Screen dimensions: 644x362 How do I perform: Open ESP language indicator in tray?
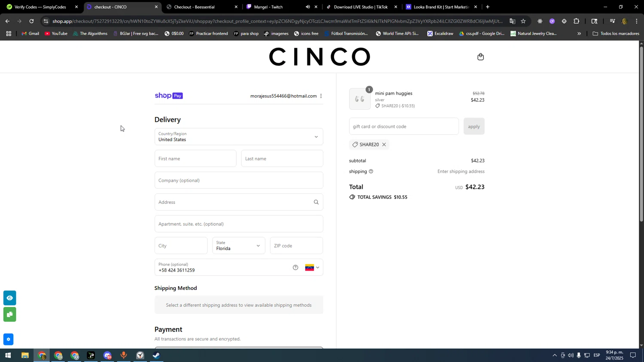(x=597, y=355)
